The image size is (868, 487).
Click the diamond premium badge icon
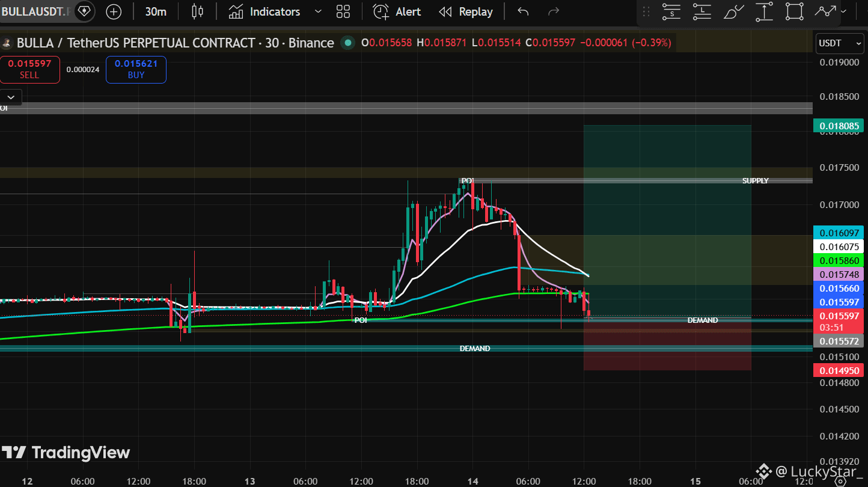(x=84, y=11)
